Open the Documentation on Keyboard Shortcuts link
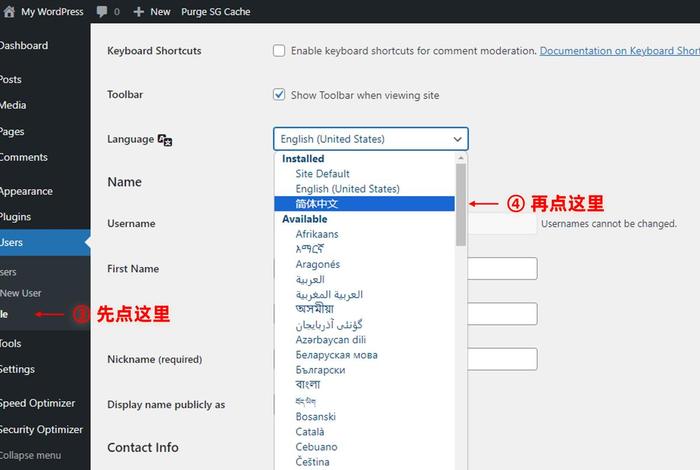This screenshot has height=470, width=700. click(619, 51)
